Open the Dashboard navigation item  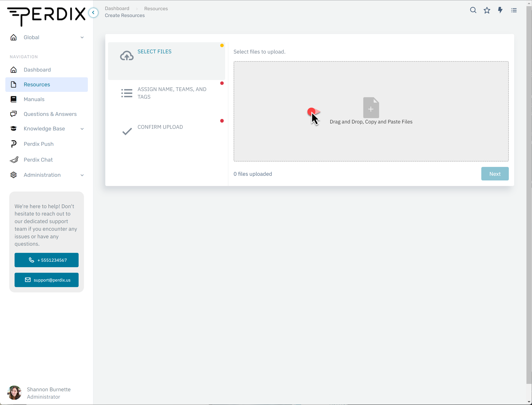(x=47, y=70)
